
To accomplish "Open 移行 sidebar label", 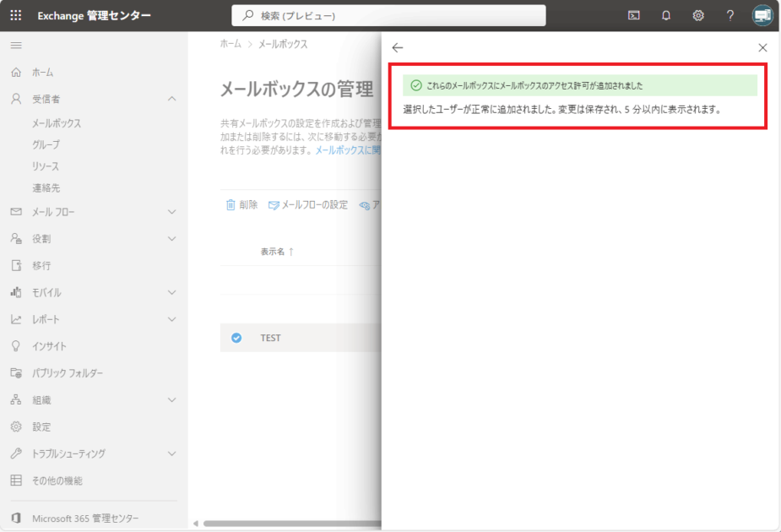I will (41, 265).
